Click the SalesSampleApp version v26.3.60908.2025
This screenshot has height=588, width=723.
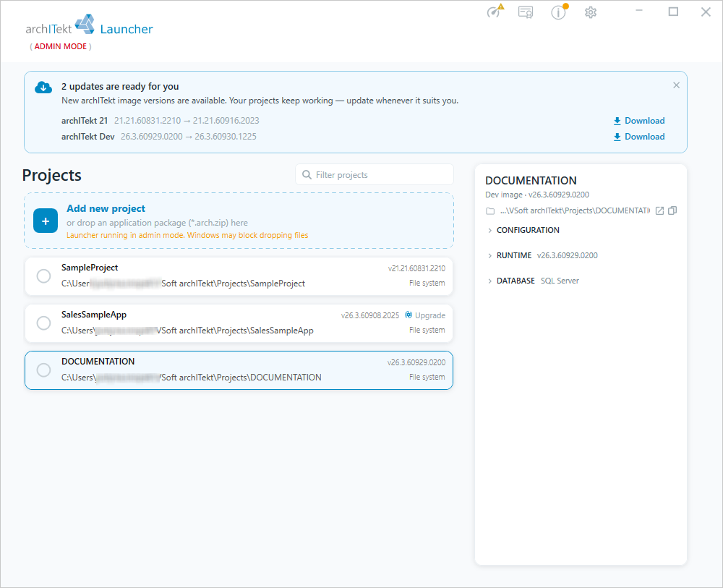pos(369,315)
